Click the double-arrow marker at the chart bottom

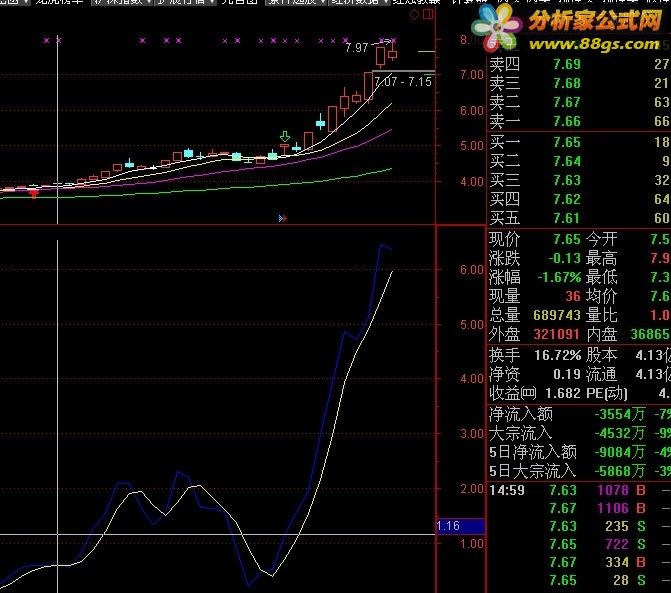pos(282,219)
